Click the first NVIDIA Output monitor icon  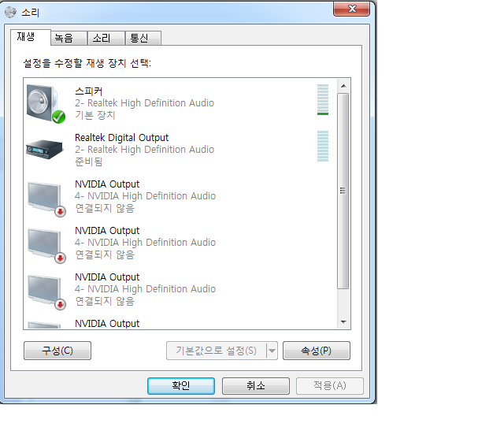46,199
